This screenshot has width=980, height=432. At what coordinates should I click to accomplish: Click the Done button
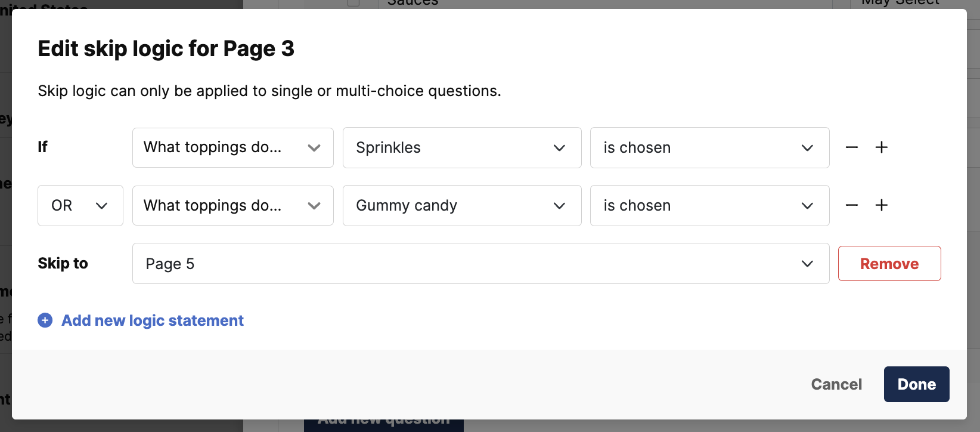(916, 384)
